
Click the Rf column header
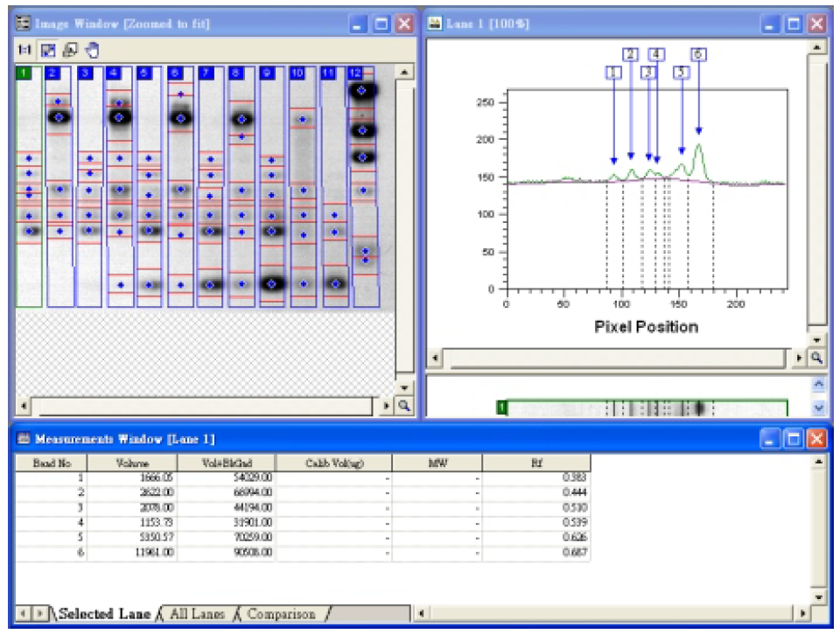(535, 463)
